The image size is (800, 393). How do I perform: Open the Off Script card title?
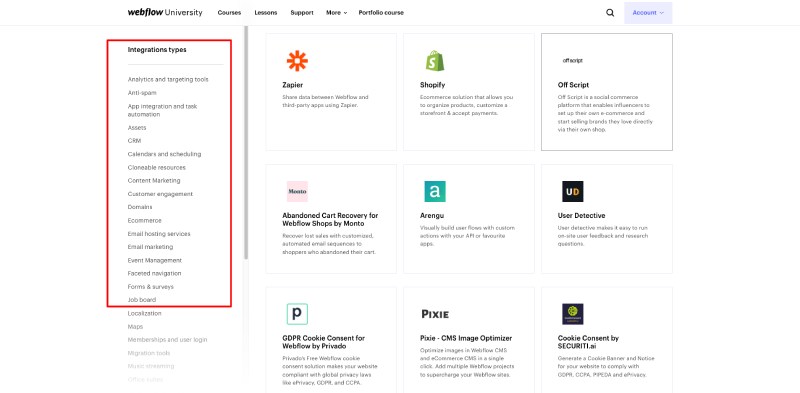[573, 85]
